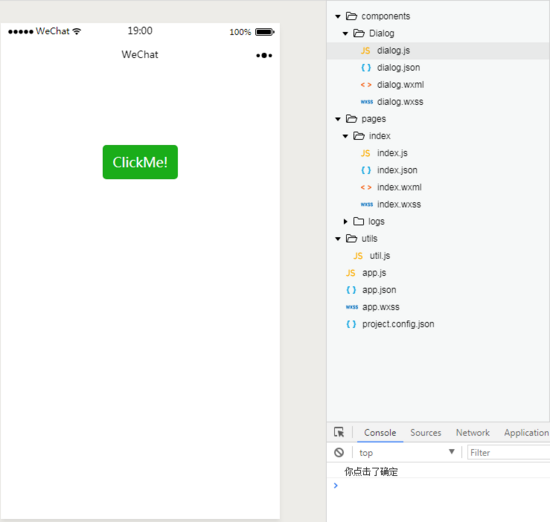Clear console with the ban icon
This screenshot has width=550, height=522.
click(339, 453)
